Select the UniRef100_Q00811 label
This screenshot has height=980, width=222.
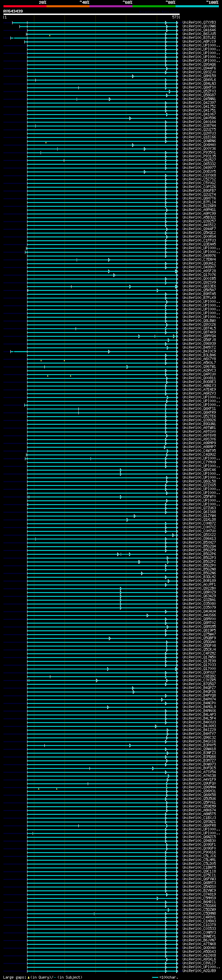(x=199, y=378)
